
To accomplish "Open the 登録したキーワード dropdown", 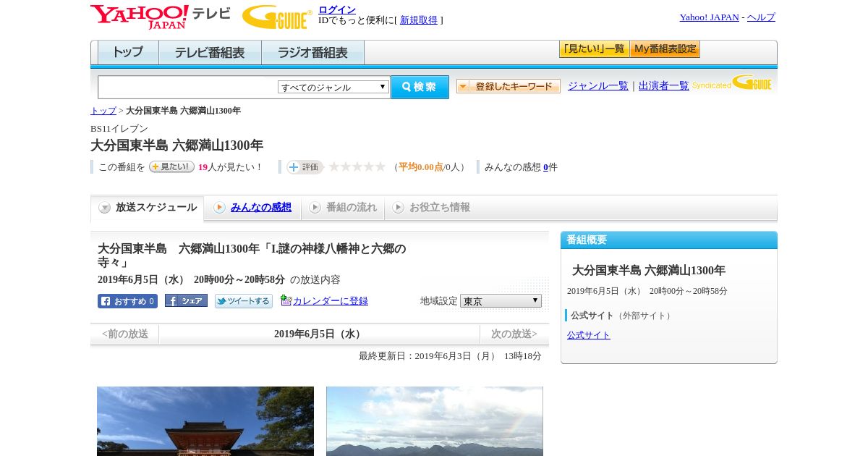I will click(x=509, y=86).
